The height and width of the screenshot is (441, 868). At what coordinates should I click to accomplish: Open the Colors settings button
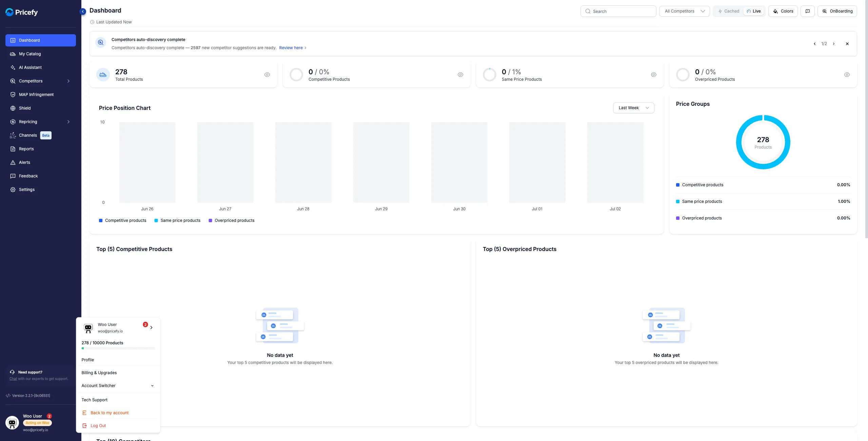click(783, 11)
